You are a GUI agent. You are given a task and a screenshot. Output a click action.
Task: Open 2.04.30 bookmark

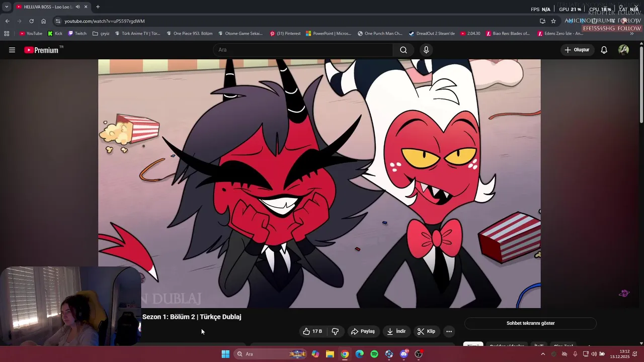point(470,34)
